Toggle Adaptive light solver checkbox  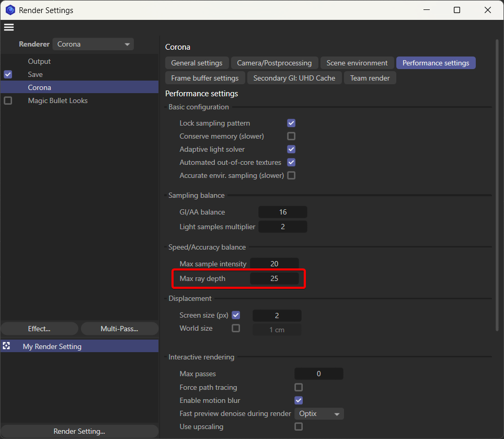[291, 149]
